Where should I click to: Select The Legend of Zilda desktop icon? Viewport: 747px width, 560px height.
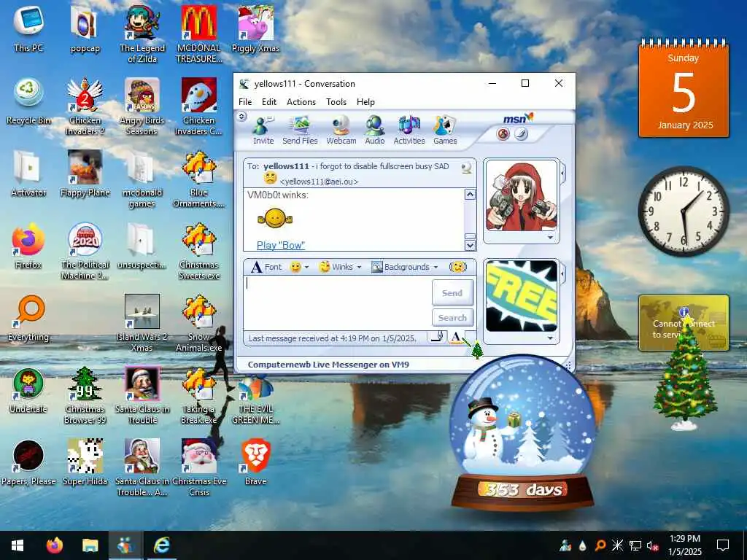[142, 35]
